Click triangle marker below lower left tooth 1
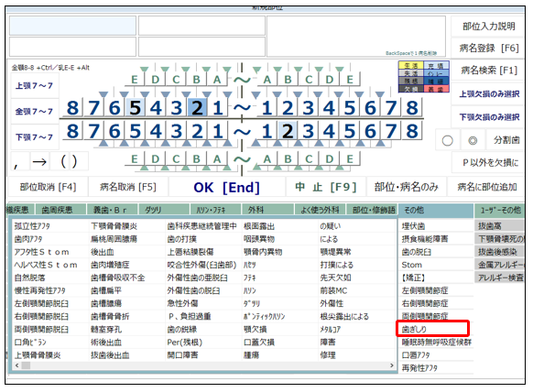This screenshot has height=392, width=533. [x=256, y=143]
